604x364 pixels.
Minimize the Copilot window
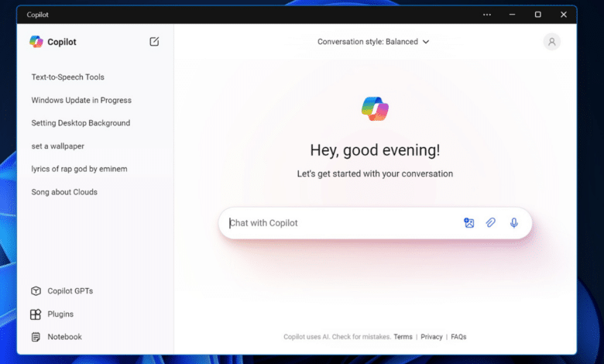(x=512, y=15)
